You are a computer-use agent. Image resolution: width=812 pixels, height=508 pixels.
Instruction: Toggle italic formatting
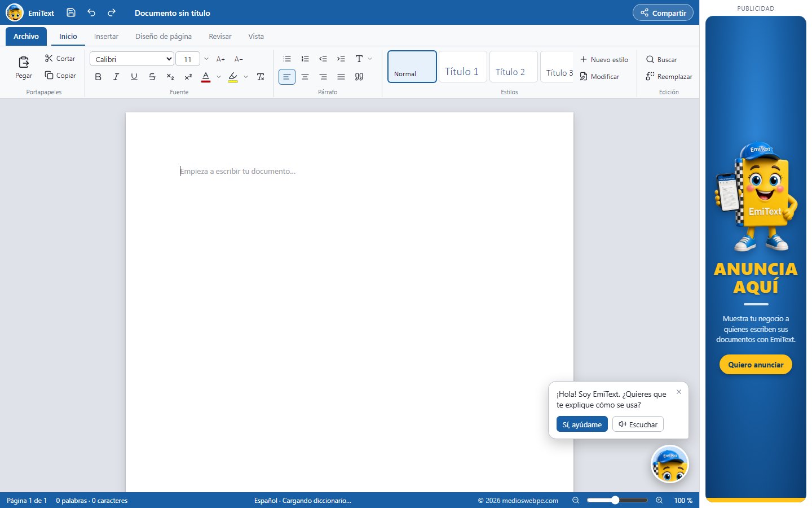coord(116,77)
